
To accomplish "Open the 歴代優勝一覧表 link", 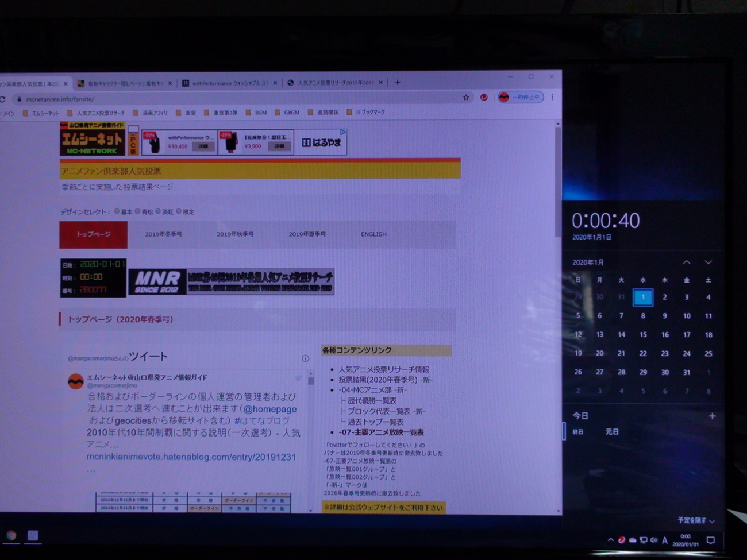I will (x=372, y=401).
